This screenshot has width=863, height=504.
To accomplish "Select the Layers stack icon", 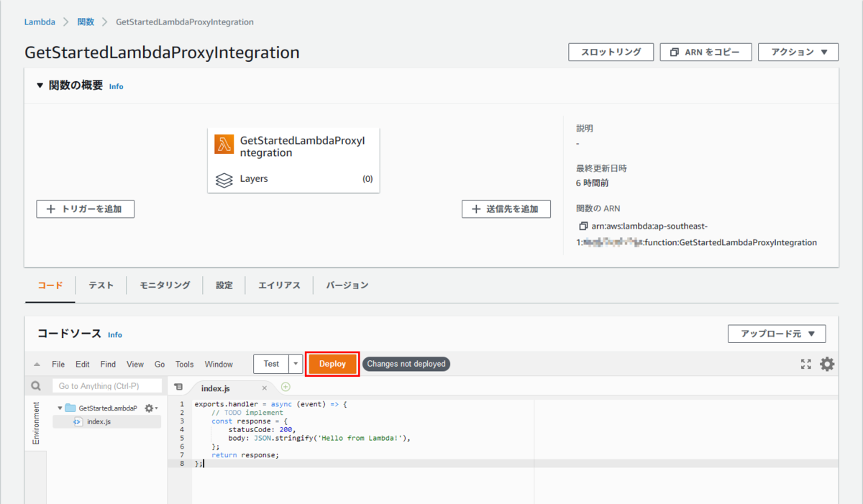I will 224,179.
